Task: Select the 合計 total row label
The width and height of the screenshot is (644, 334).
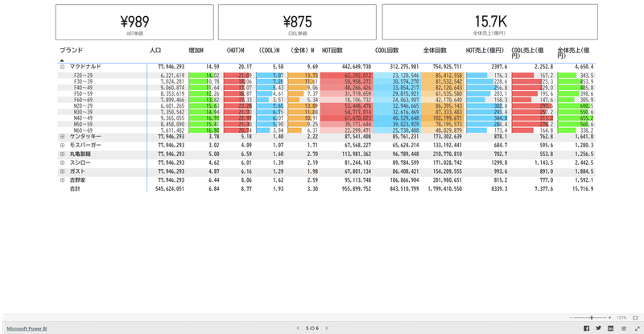Action: 75,189
